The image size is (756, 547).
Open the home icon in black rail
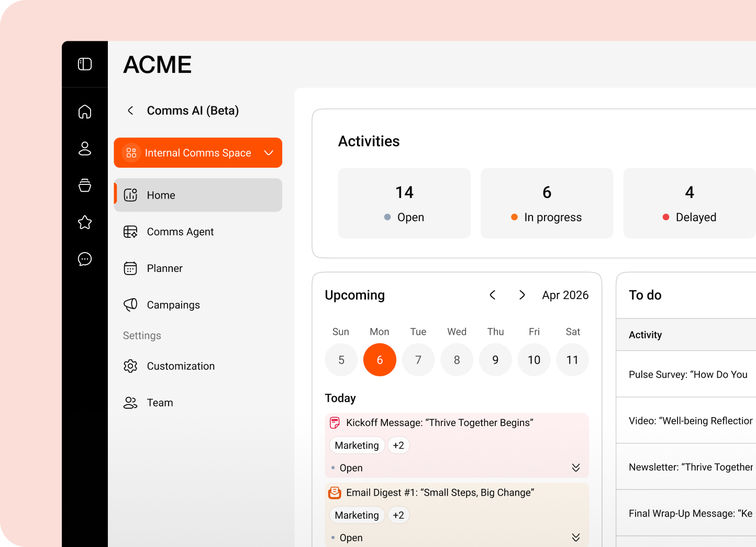(x=85, y=112)
